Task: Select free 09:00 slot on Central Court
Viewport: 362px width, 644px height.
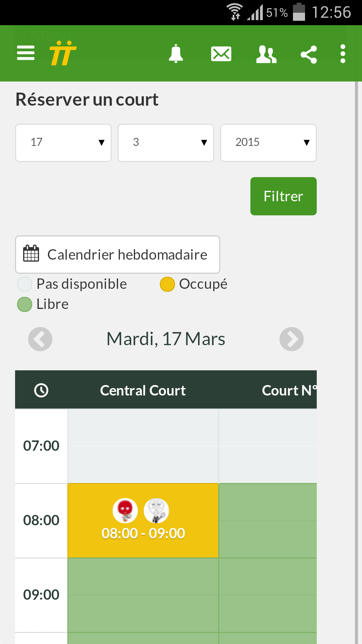Action: point(143,595)
